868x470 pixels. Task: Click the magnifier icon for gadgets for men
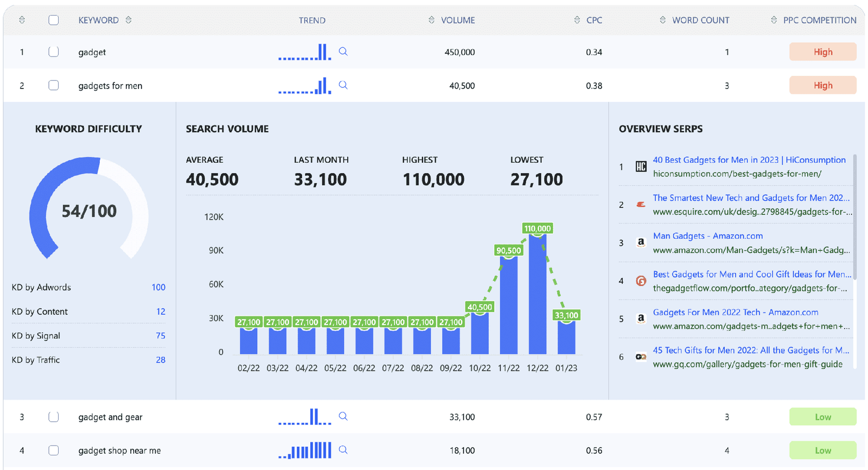343,85
